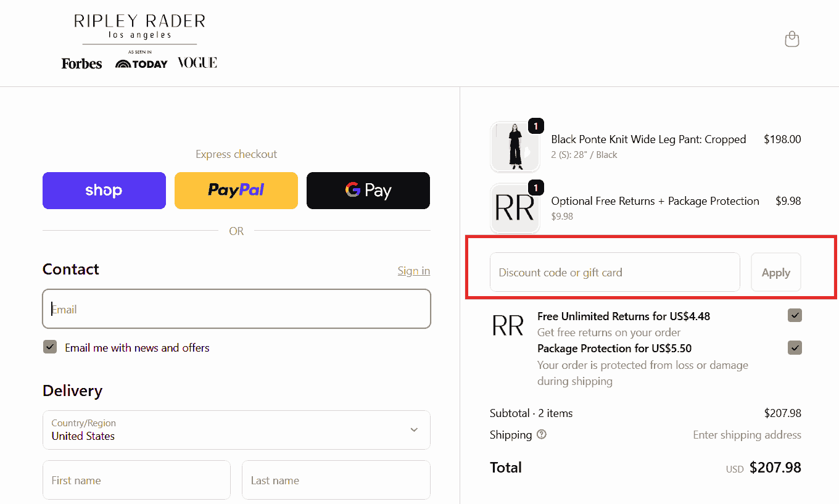Select Google Pay express checkout

click(368, 191)
